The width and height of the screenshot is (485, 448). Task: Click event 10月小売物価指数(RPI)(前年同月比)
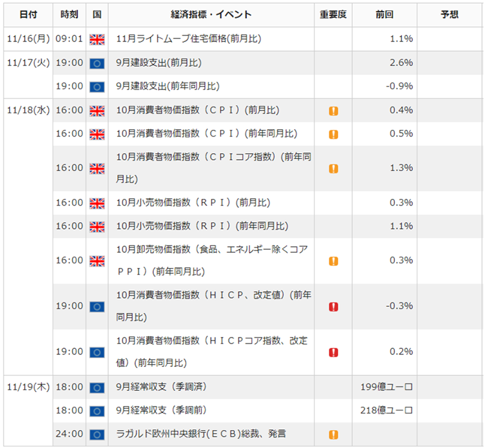[202, 226]
